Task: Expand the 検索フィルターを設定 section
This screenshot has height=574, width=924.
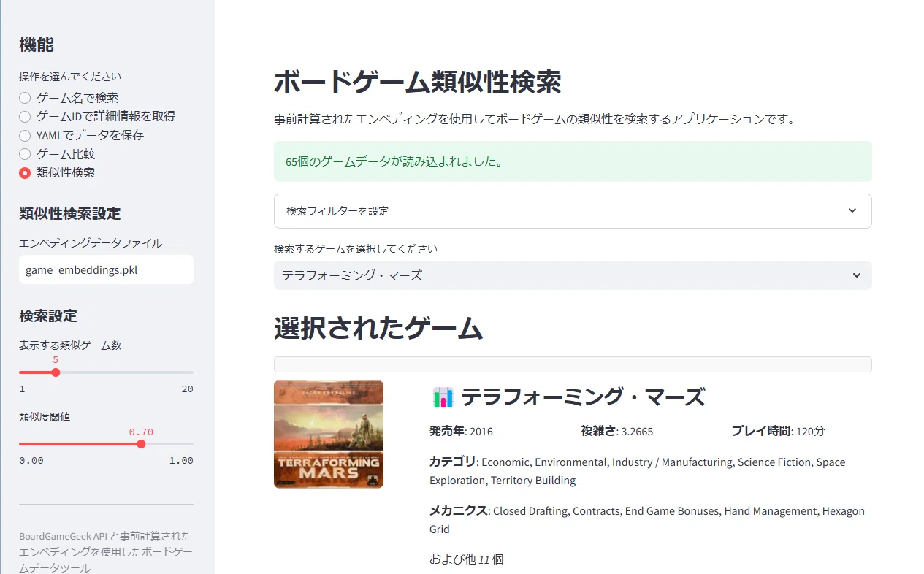Action: [x=573, y=211]
